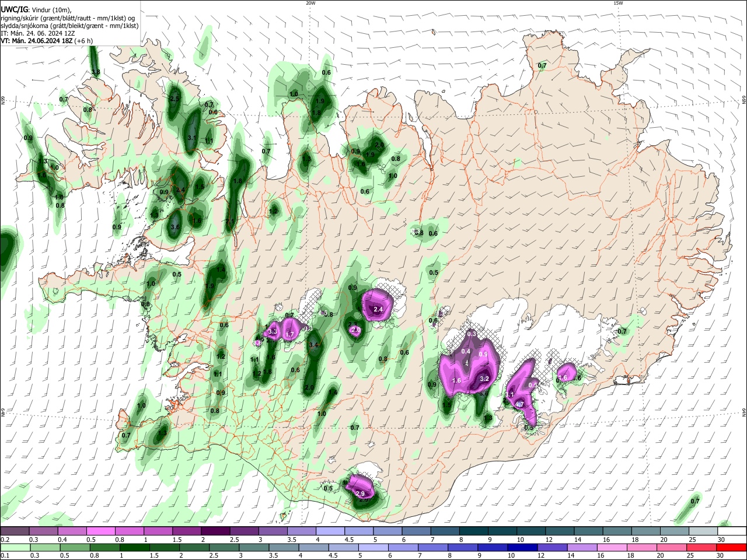Click the "20W" longitude label
Image resolution: width=747 pixels, height=560 pixels.
tap(310, 3)
